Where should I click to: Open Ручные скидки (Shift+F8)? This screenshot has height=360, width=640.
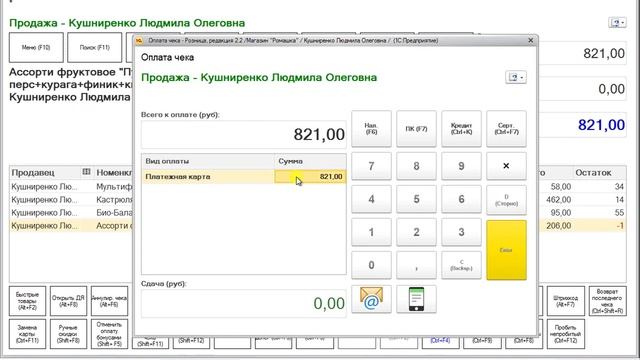pyautogui.click(x=68, y=334)
